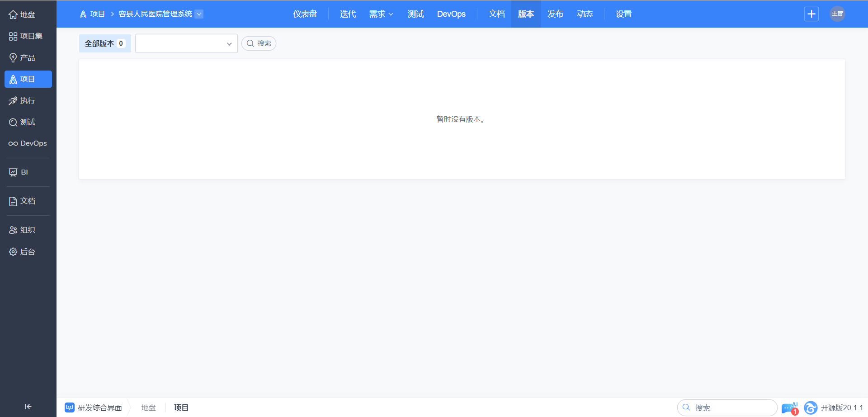Click the 暂时没有版本。 empty message
Viewport: 868px width, 417px height.
[462, 119]
